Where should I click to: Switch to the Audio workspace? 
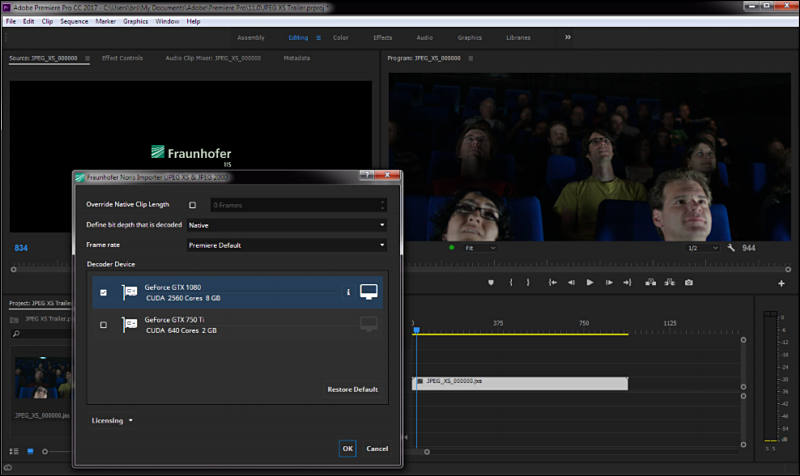[424, 38]
